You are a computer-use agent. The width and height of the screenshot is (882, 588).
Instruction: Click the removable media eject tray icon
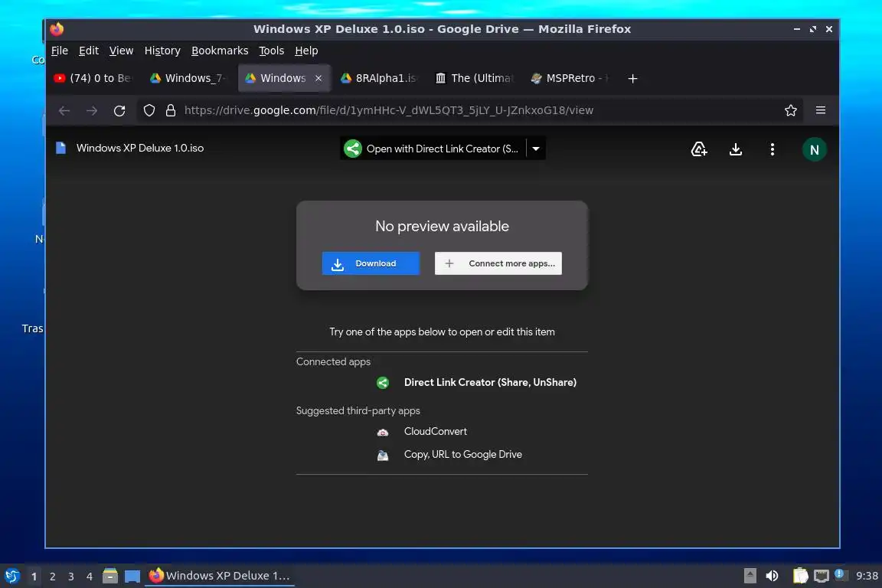click(x=750, y=576)
